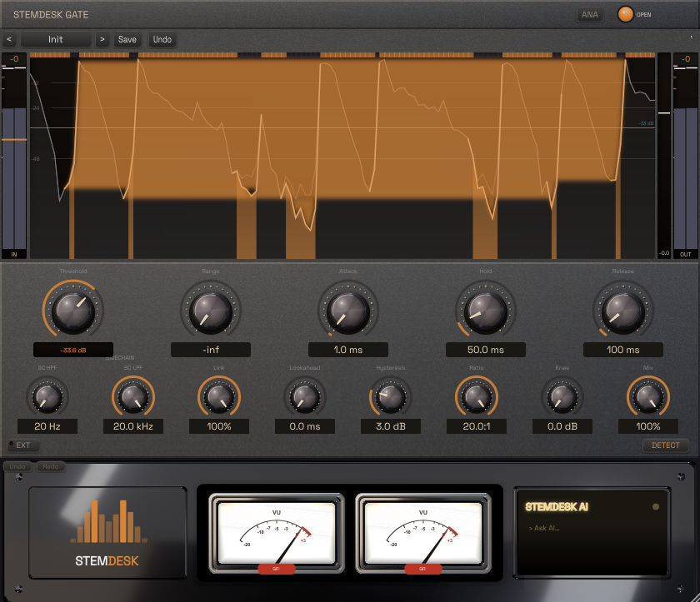Open the Init preset name selector

(x=56, y=39)
